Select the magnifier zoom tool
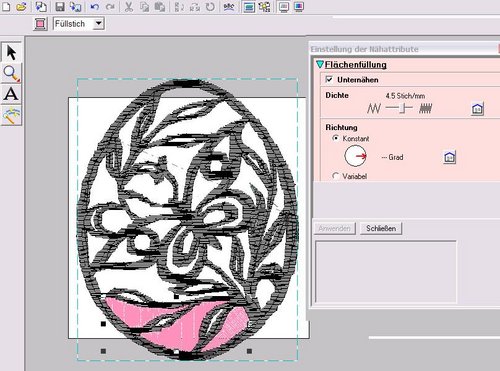 11,73
